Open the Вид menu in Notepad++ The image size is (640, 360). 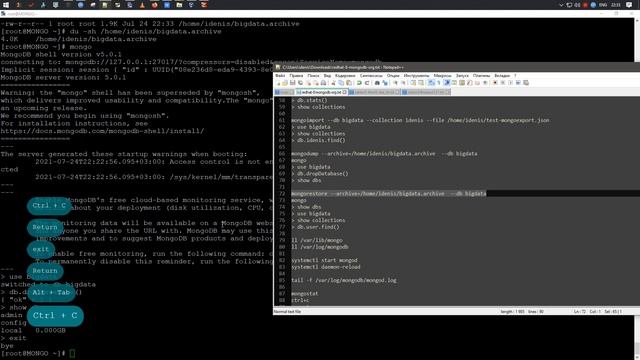pos(327,76)
